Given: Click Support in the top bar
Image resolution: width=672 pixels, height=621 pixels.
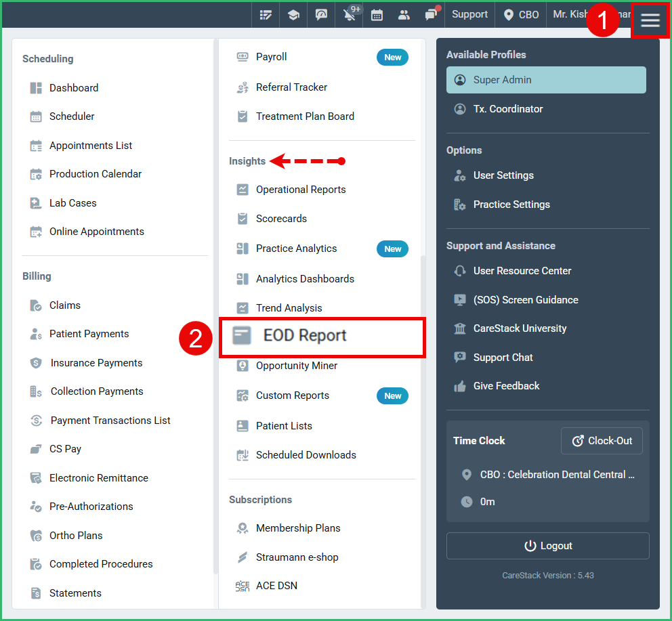Looking at the screenshot, I should (469, 14).
